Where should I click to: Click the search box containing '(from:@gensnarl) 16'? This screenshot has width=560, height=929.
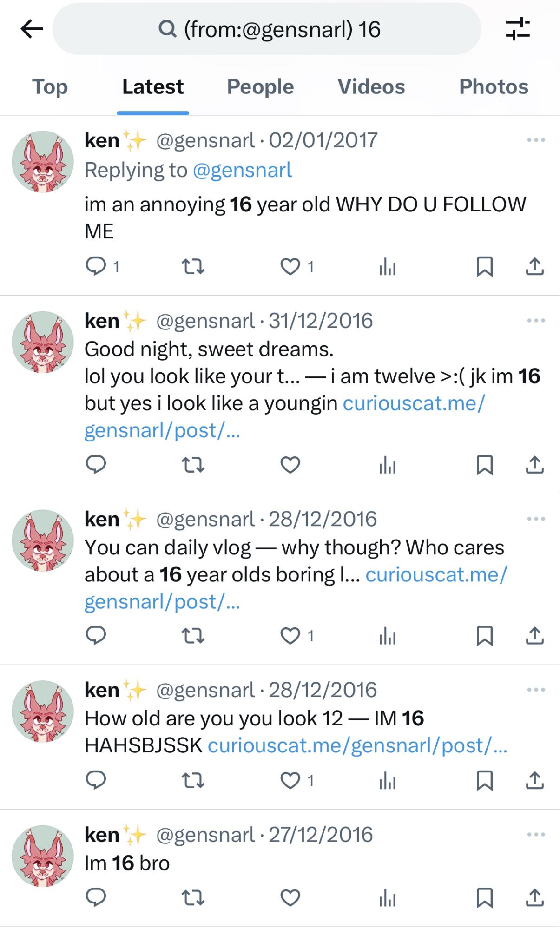pos(267,29)
